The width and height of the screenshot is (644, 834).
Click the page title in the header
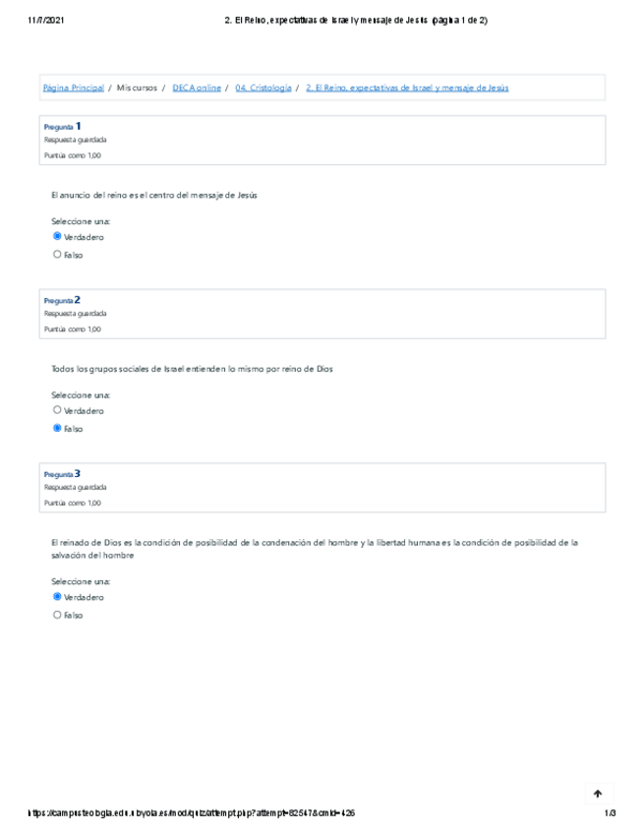[356, 20]
